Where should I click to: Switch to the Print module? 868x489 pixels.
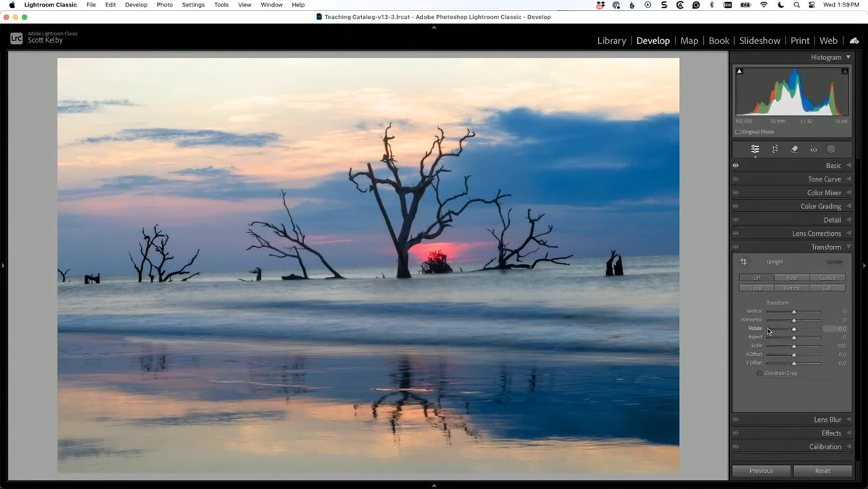tap(799, 41)
